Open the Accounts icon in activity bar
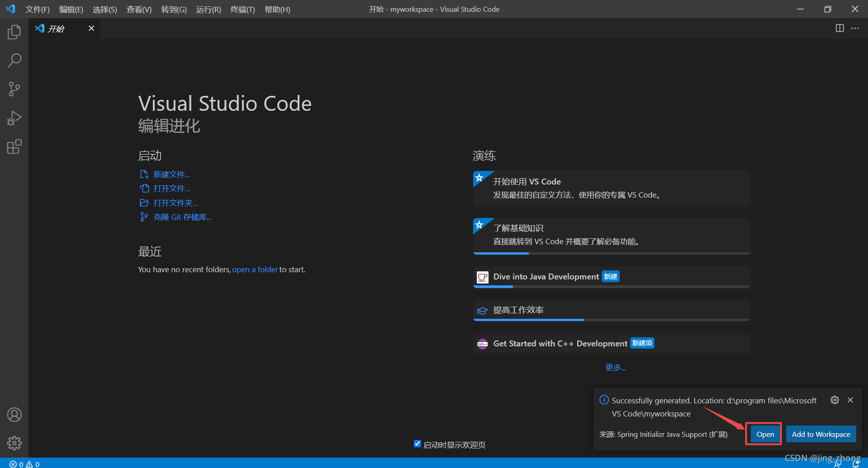868x468 pixels. (x=14, y=415)
